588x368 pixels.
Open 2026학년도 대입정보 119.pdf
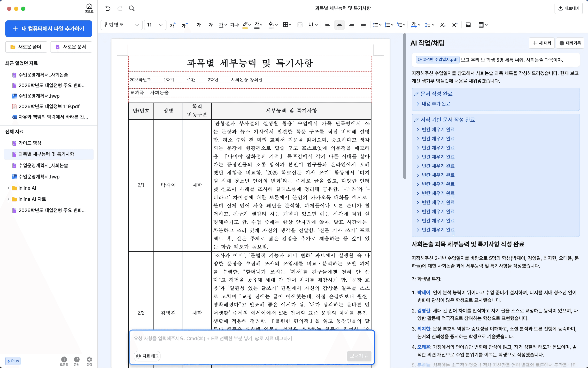point(49,106)
